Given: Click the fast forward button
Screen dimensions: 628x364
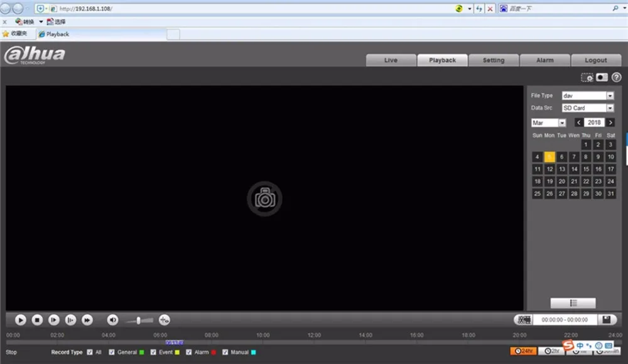Looking at the screenshot, I should 87,320.
